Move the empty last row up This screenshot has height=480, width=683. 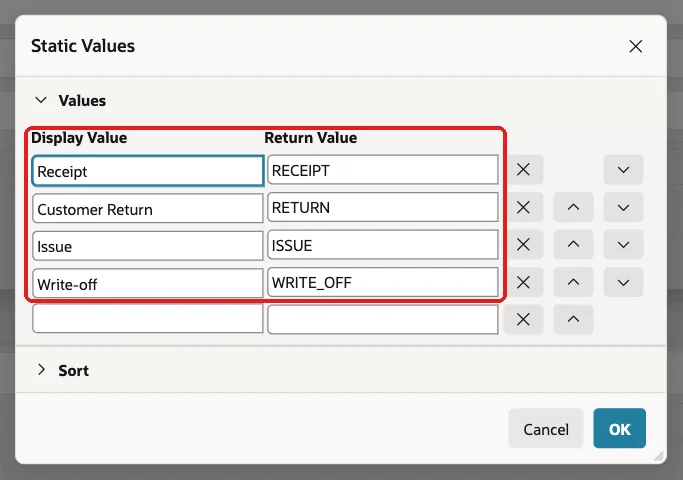tap(573, 320)
